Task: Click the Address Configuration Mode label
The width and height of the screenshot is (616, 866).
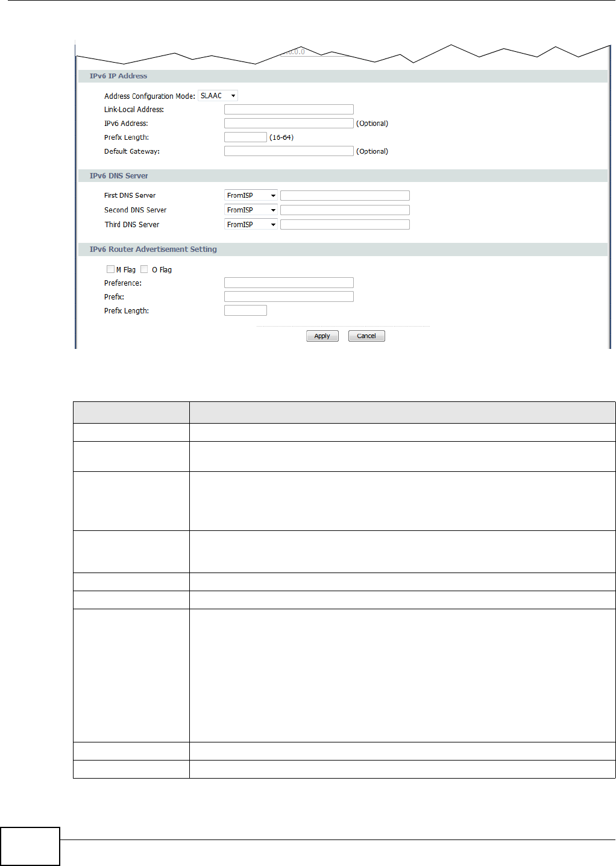Action: pyautogui.click(x=149, y=96)
